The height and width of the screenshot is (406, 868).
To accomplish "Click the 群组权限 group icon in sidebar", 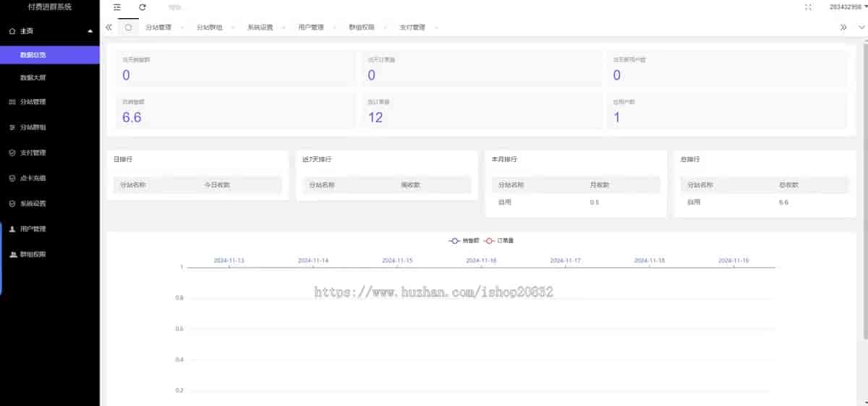I will (12, 255).
